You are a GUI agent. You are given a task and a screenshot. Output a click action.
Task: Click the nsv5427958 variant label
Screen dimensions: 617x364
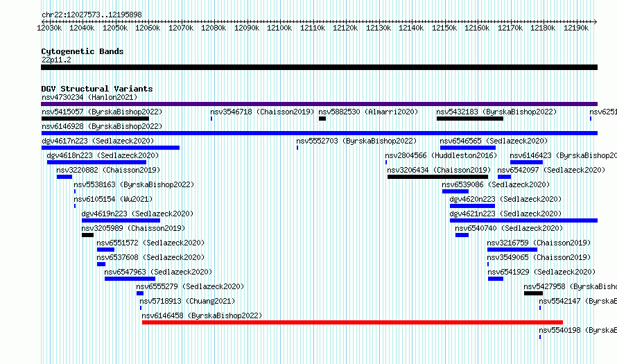570,286
